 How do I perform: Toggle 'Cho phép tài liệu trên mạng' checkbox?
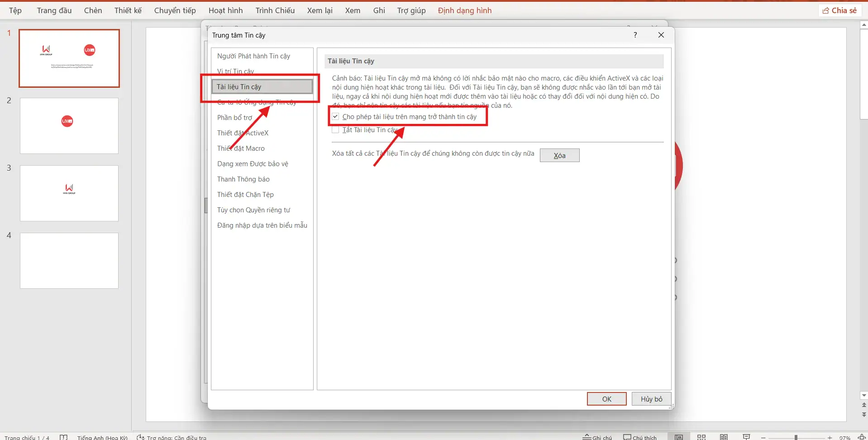pyautogui.click(x=335, y=117)
